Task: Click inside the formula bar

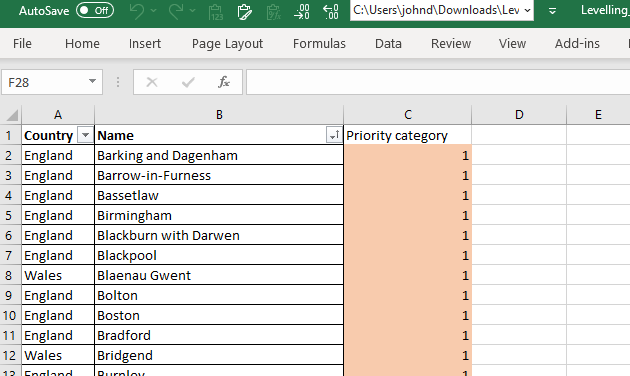Action: tap(438, 82)
